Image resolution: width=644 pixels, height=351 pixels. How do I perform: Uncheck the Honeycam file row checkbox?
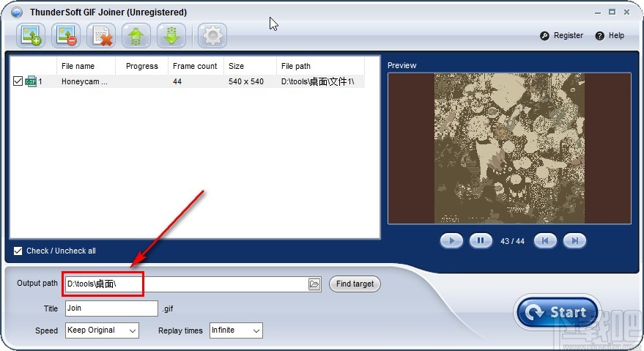[x=18, y=81]
